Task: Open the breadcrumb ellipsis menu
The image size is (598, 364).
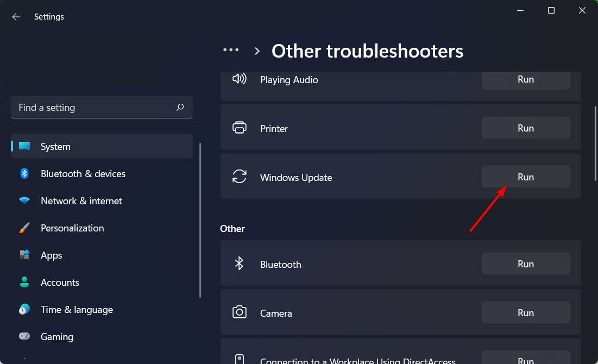Action: click(231, 50)
